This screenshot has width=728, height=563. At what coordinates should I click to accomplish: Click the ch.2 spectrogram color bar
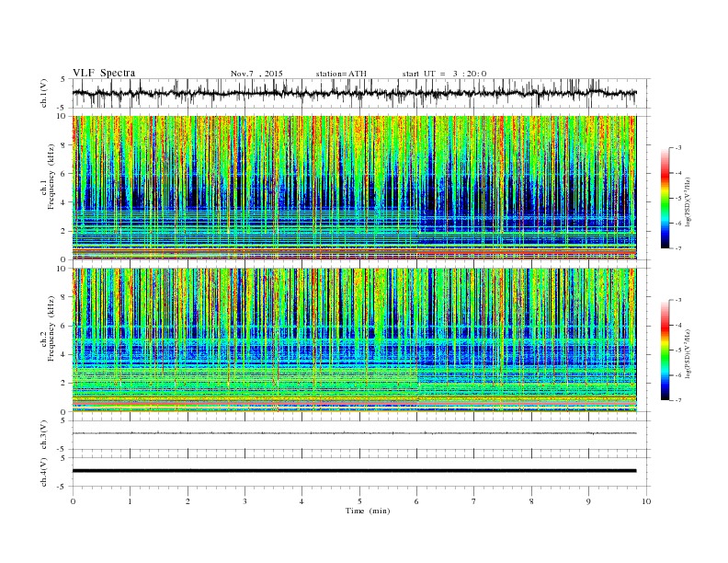pos(665,350)
